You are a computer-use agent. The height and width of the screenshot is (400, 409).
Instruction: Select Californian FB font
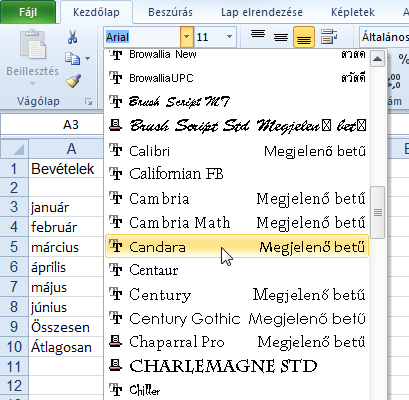(x=237, y=174)
